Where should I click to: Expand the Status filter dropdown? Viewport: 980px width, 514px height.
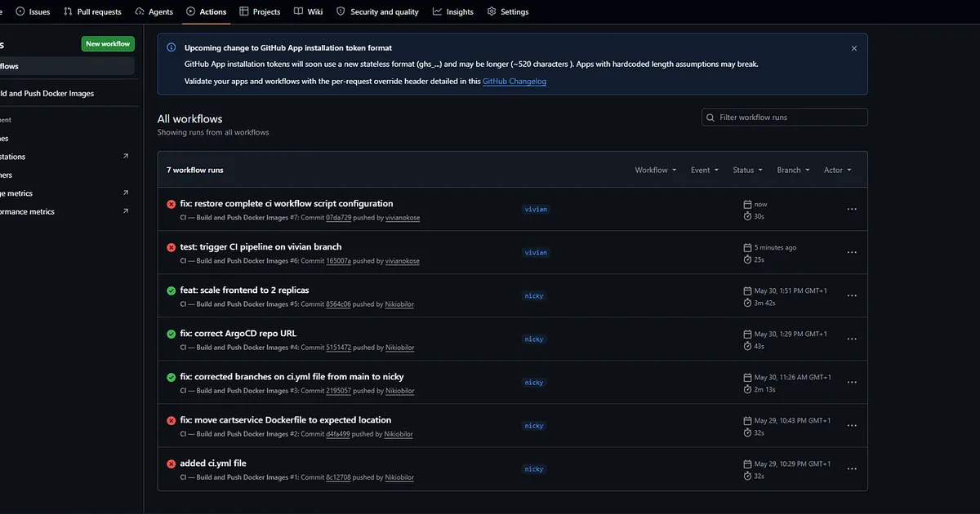click(747, 170)
